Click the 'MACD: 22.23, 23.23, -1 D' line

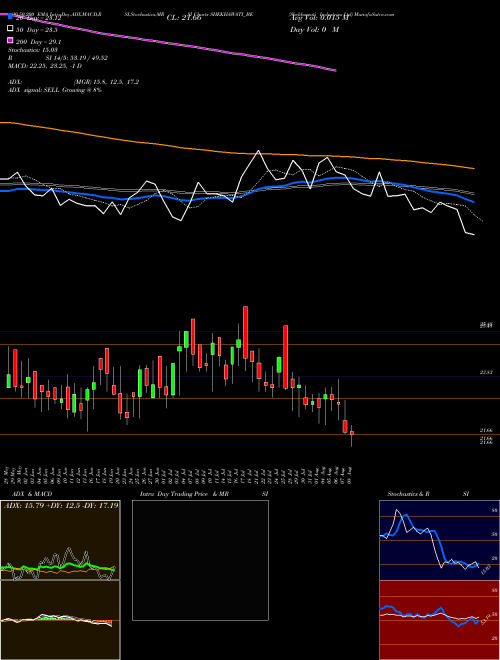click(x=45, y=66)
